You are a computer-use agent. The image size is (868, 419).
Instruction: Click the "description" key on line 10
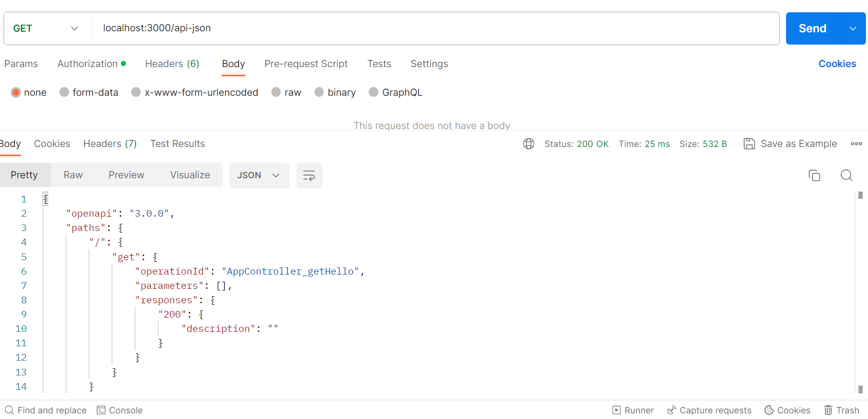[218, 329]
